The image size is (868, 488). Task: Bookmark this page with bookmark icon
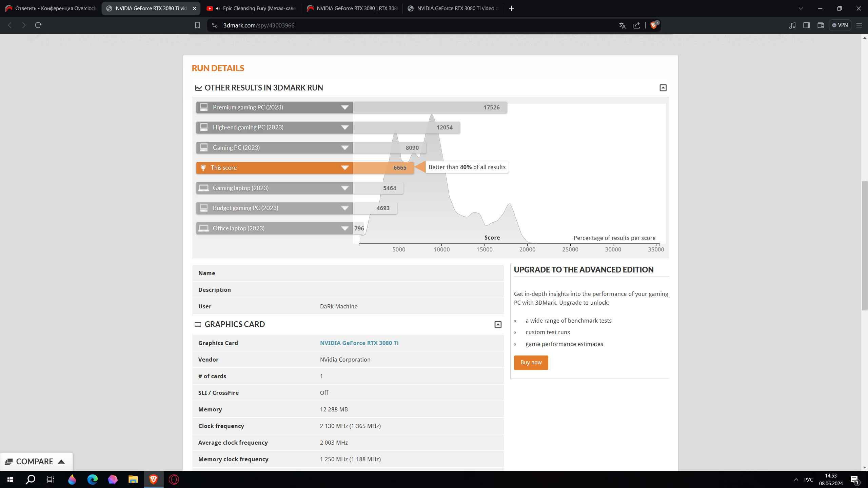(x=197, y=25)
